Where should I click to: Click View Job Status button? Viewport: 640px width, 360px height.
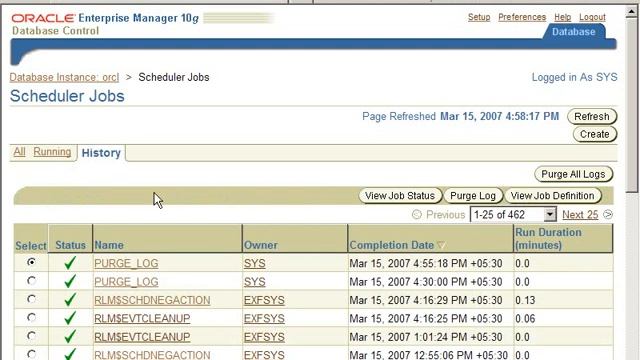click(x=400, y=196)
